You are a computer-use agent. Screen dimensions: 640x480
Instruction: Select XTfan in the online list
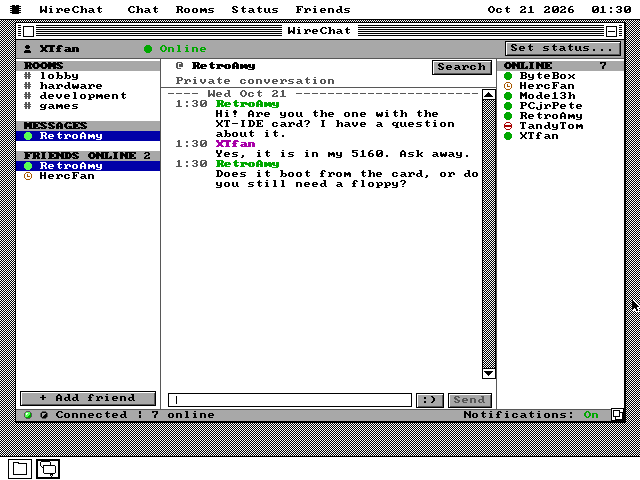pyautogui.click(x=560, y=136)
